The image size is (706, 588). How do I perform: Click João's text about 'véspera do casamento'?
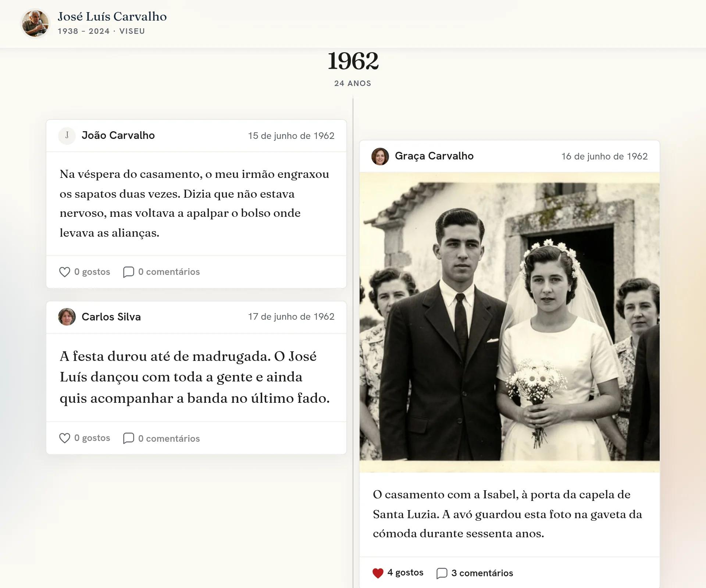(195, 203)
